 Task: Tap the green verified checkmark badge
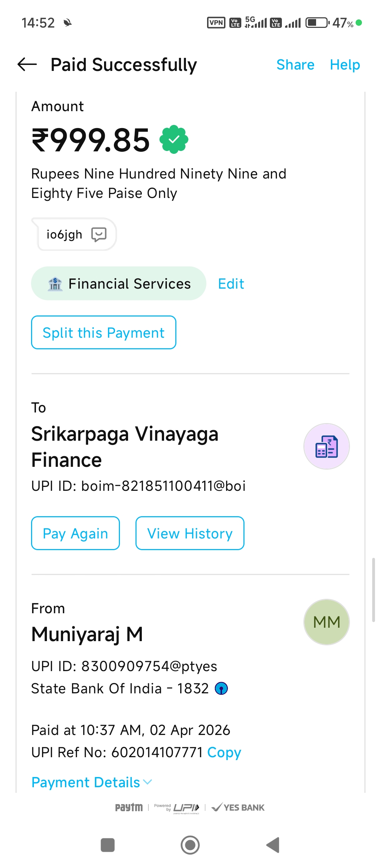174,139
